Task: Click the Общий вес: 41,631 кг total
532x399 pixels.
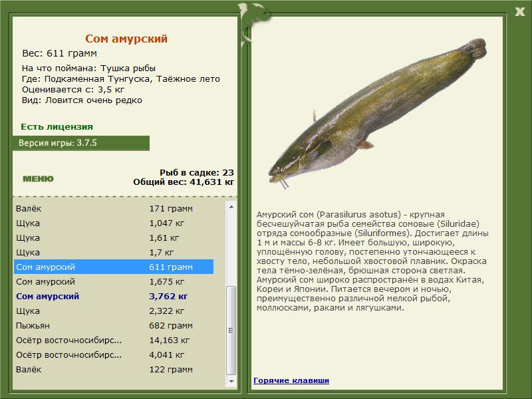Action: (184, 182)
